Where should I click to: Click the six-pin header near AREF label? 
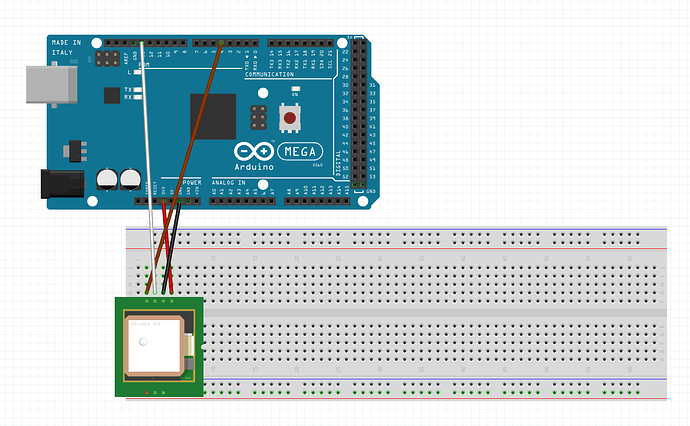[107, 59]
